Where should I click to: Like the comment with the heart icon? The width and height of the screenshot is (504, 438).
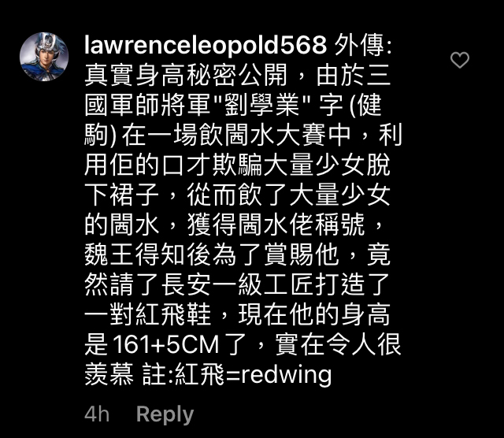(x=460, y=60)
